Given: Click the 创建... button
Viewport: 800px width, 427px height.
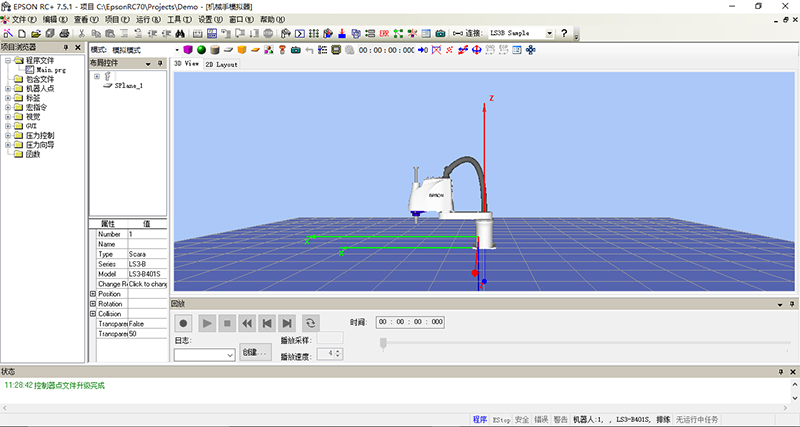Looking at the screenshot, I should [x=255, y=353].
